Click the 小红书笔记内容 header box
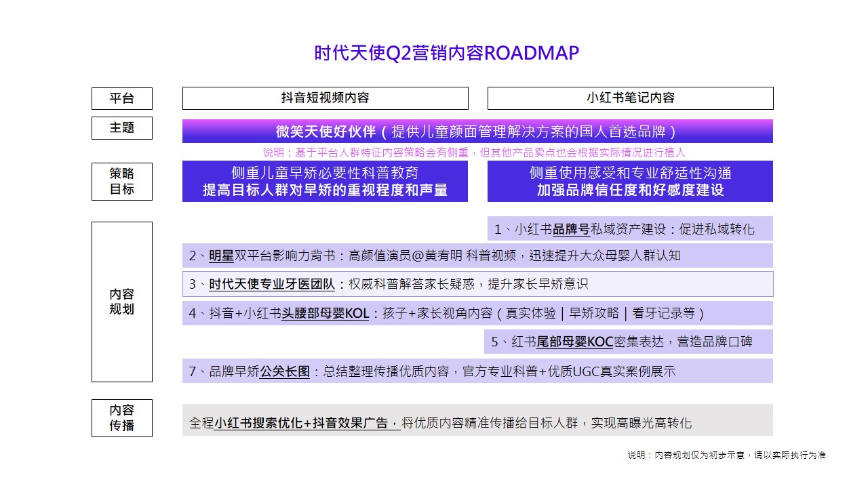The width and height of the screenshot is (868, 488). point(631,98)
